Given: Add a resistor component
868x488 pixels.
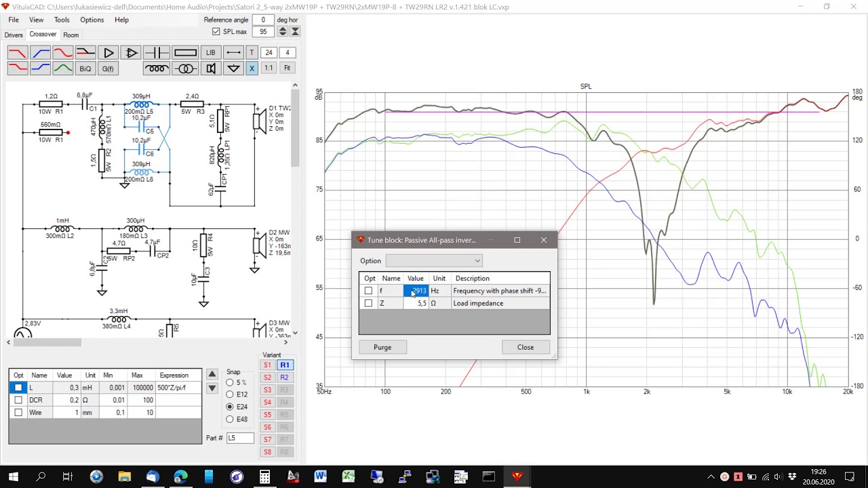Looking at the screenshot, I should coord(185,53).
